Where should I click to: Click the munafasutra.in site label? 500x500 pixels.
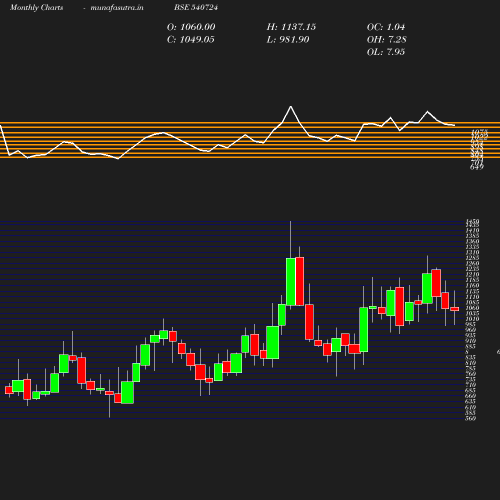tap(117, 8)
